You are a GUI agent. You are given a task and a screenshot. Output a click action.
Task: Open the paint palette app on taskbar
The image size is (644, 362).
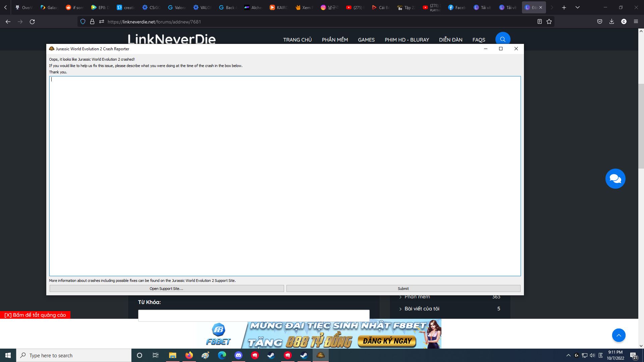tap(206, 355)
